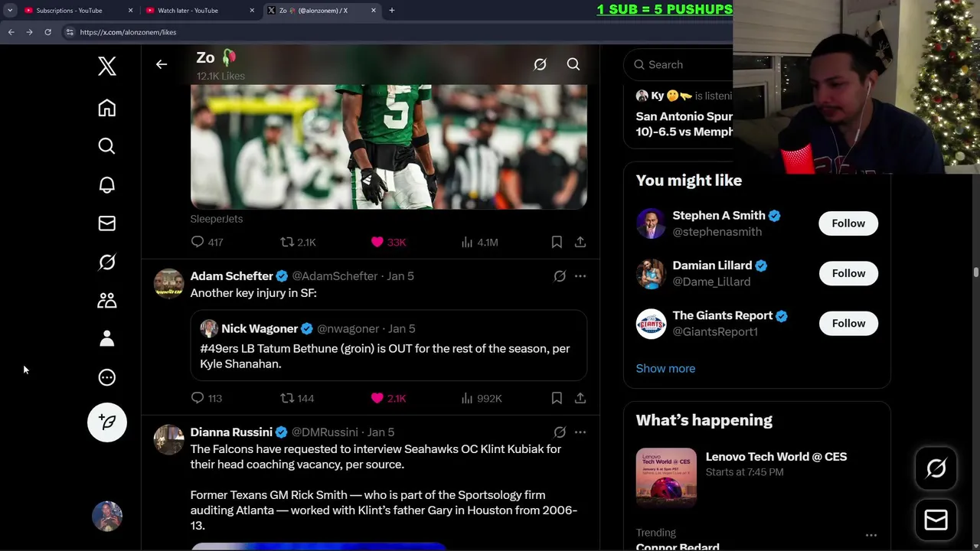View analytics showing 992K views
This screenshot has width=980, height=551.
point(482,398)
